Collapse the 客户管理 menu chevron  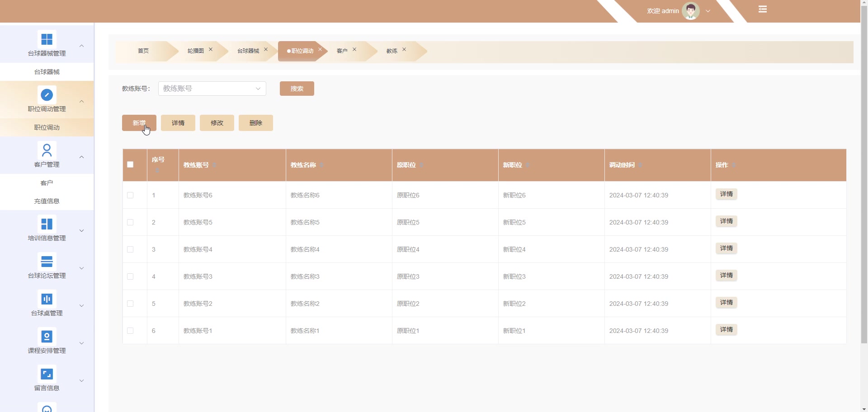82,157
